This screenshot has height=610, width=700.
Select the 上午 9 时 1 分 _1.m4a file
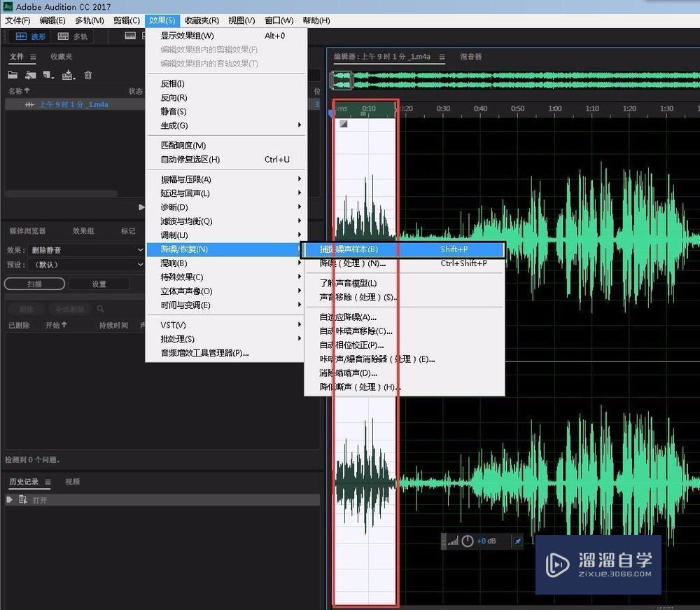tap(75, 104)
